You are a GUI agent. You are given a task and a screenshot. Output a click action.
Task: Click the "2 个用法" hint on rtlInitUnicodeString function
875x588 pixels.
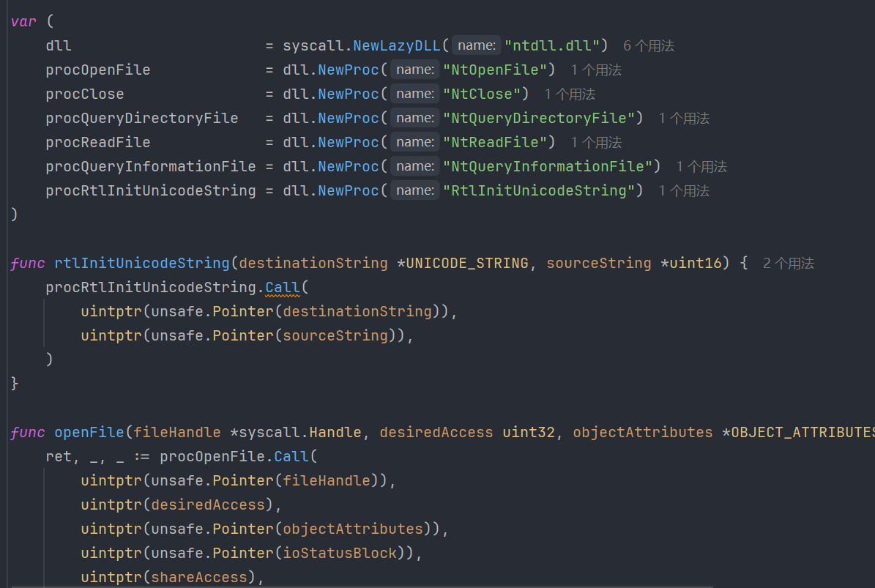[x=788, y=264]
